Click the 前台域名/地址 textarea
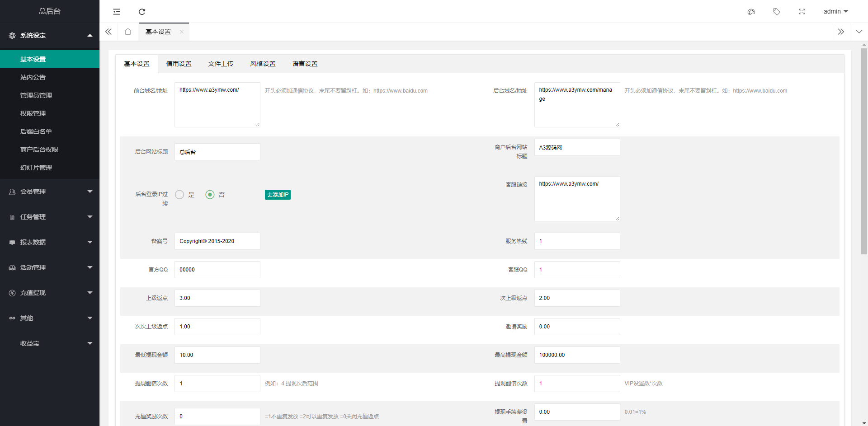The width and height of the screenshot is (868, 426). coord(217,105)
